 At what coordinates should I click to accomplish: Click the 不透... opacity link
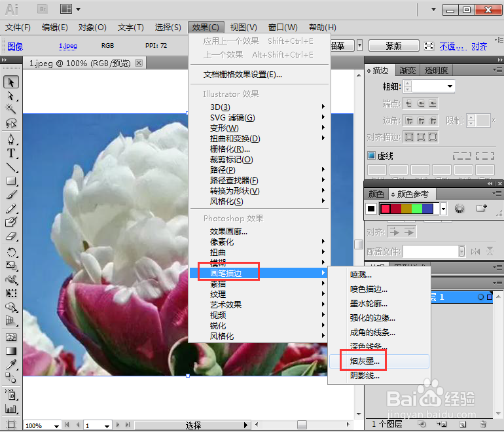pyautogui.click(x=453, y=46)
